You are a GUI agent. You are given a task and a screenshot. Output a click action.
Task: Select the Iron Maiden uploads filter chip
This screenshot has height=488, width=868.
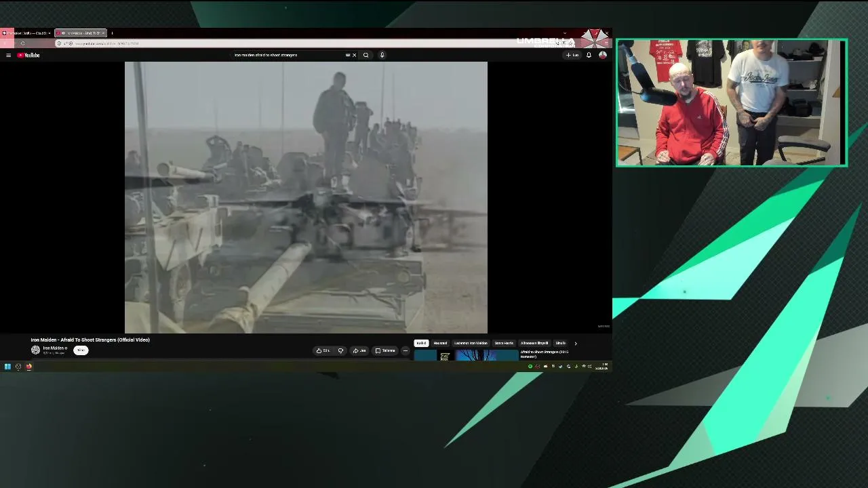click(x=471, y=343)
